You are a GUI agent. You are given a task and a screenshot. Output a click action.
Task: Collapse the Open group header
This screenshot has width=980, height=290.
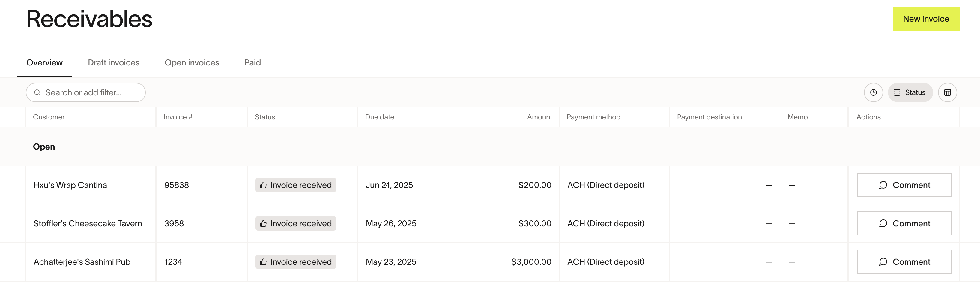pos(44,147)
